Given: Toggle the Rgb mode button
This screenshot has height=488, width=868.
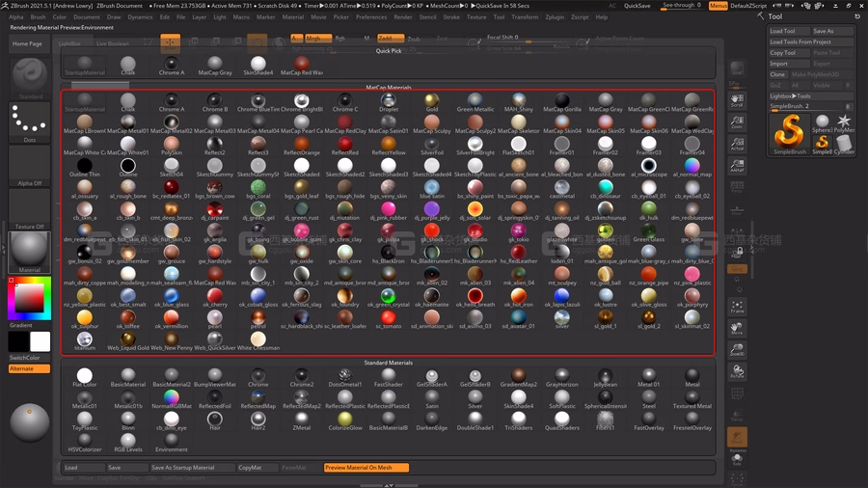Looking at the screenshot, I should coord(339,39).
